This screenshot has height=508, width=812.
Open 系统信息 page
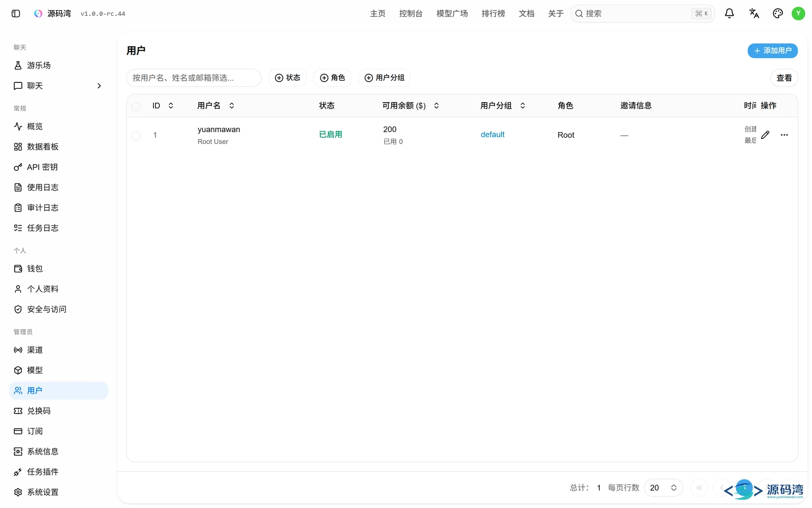(x=58, y=452)
